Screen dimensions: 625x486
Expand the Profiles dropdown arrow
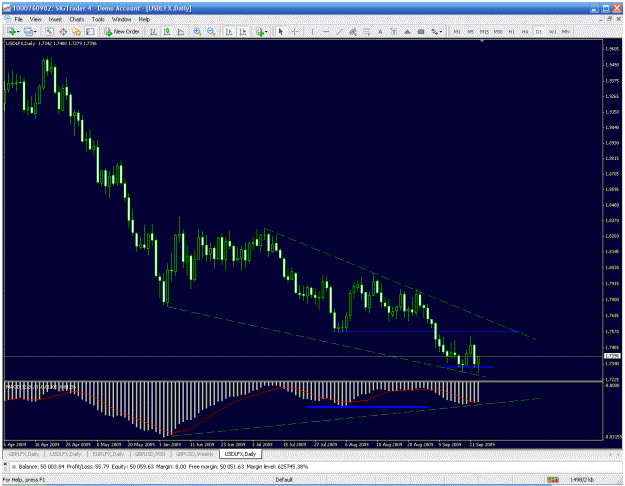coord(35,32)
